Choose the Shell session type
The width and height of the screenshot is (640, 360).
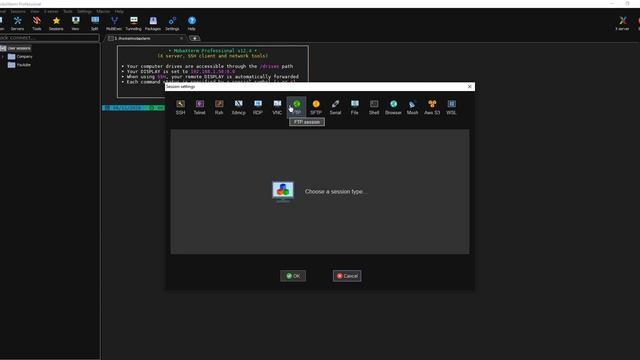pos(374,107)
